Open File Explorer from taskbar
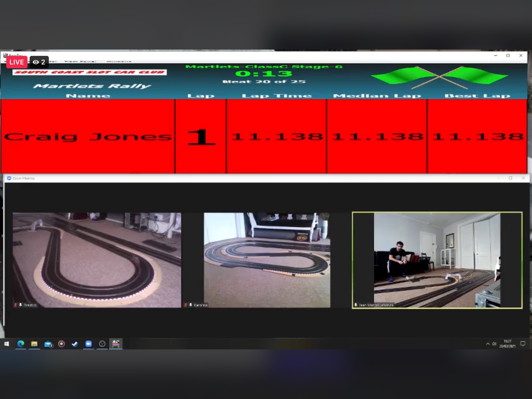Image resolution: width=532 pixels, height=399 pixels. point(34,344)
